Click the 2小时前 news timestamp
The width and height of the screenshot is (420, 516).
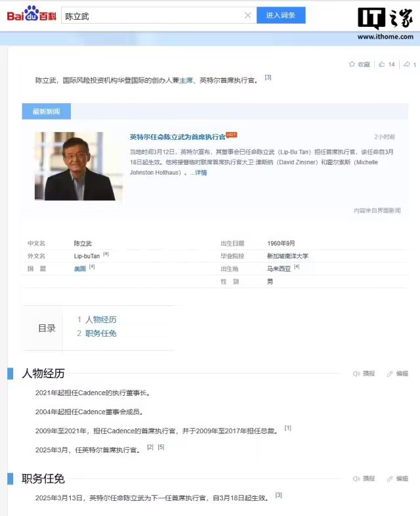point(385,137)
